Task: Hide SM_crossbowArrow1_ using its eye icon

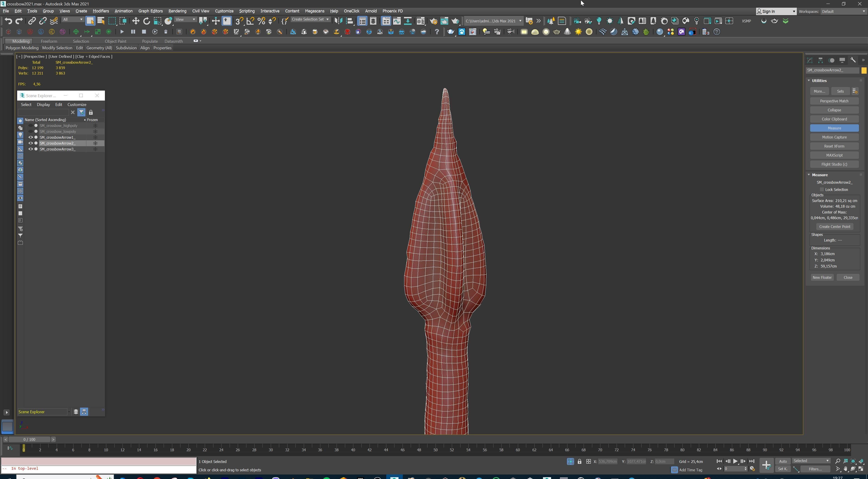Action: pyautogui.click(x=31, y=137)
